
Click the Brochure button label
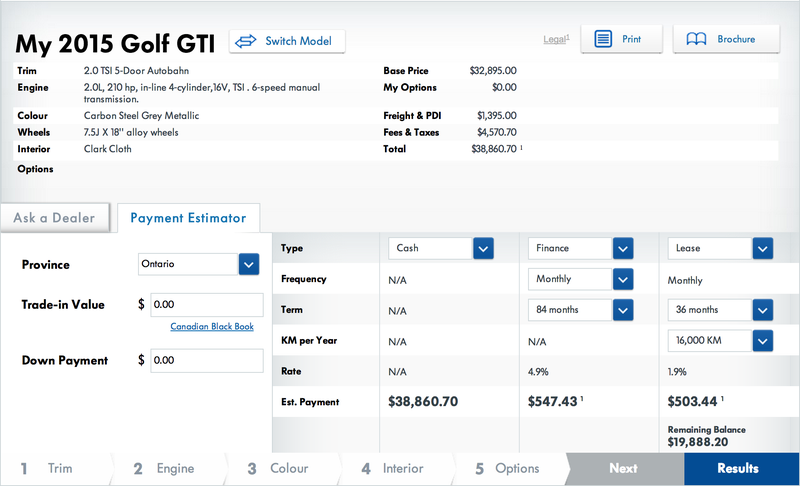coord(736,39)
